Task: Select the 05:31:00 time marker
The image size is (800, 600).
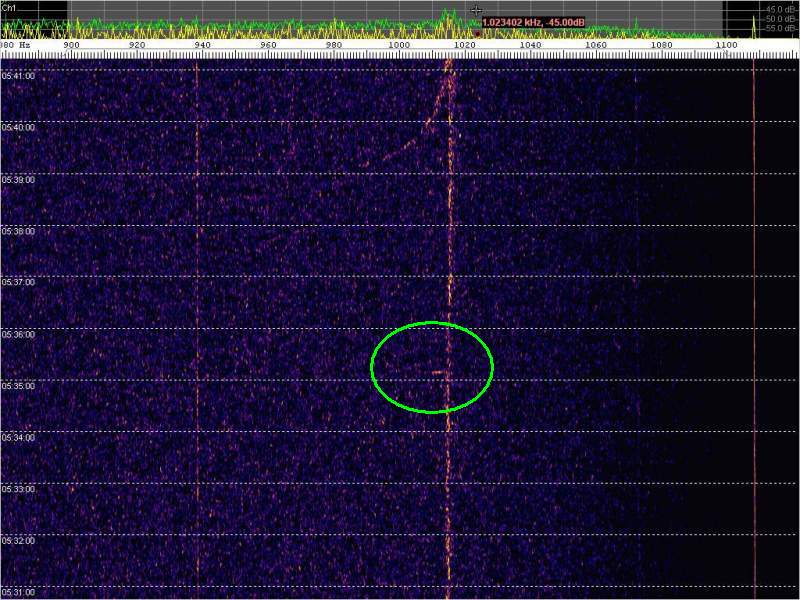Action: (x=18, y=592)
